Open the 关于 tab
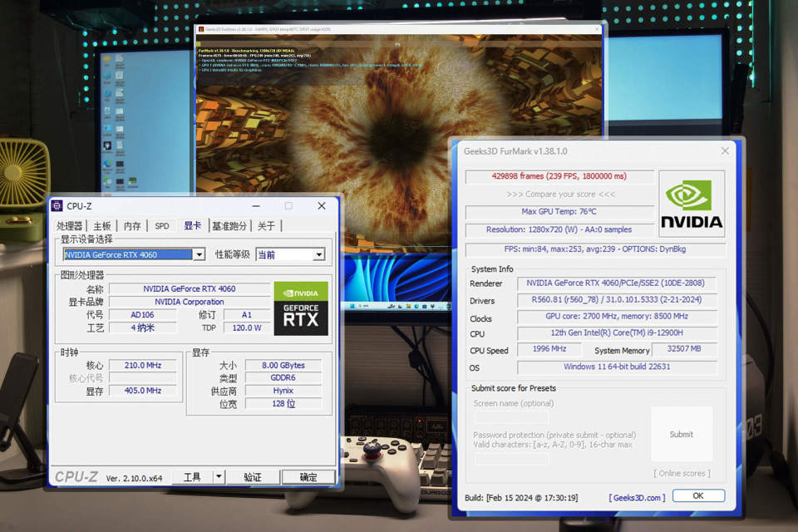Screen dimensions: 798x532 click(266, 226)
